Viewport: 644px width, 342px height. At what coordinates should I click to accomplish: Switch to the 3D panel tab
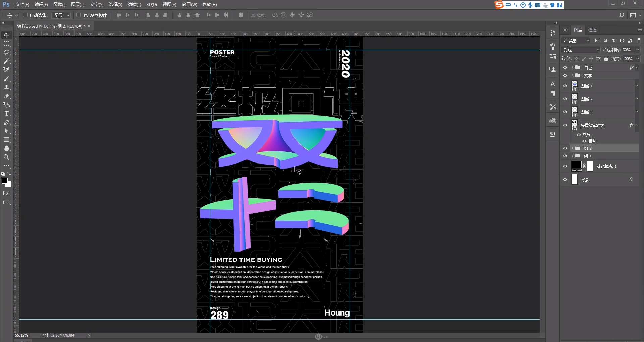565,30
